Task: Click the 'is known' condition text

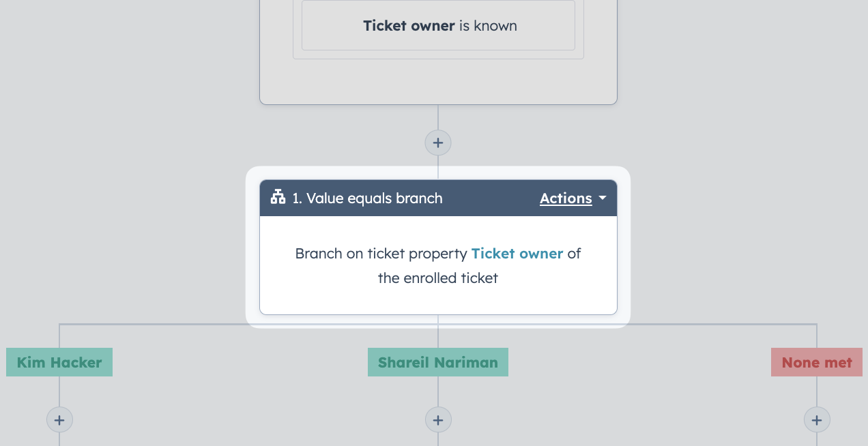Action: coord(488,26)
